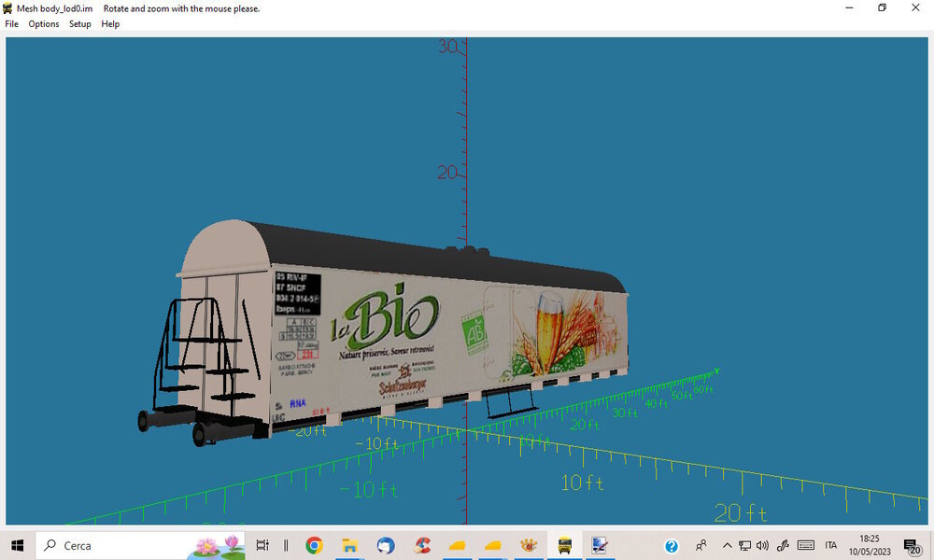
Task: Open network status tray icon
Action: coord(744,545)
